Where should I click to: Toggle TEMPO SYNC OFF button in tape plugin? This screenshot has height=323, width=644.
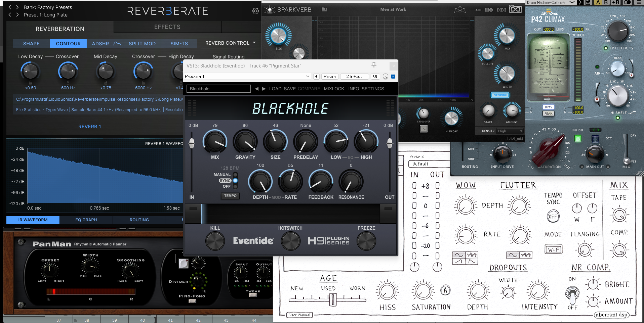553,217
